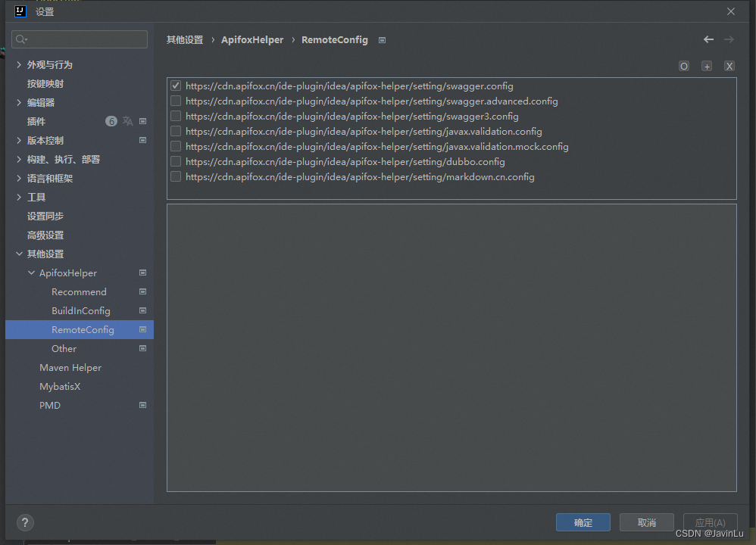Click project icon next to 插件 row
Screen dimensions: 756x545
[142, 121]
